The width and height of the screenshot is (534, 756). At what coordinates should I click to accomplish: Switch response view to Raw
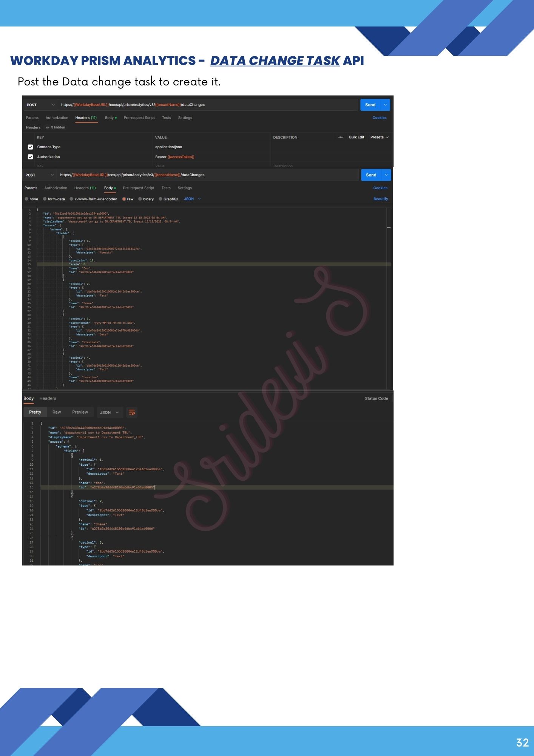click(x=57, y=412)
